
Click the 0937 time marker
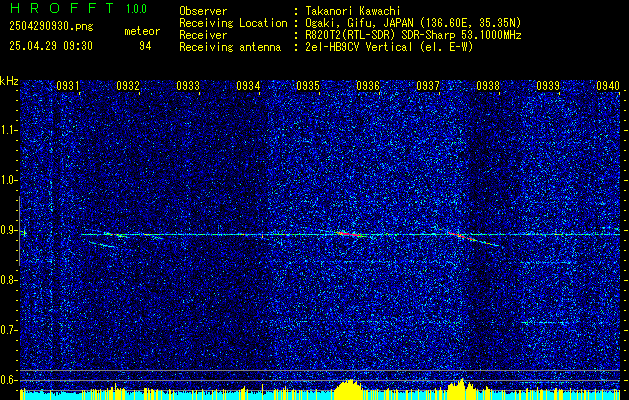coord(428,86)
